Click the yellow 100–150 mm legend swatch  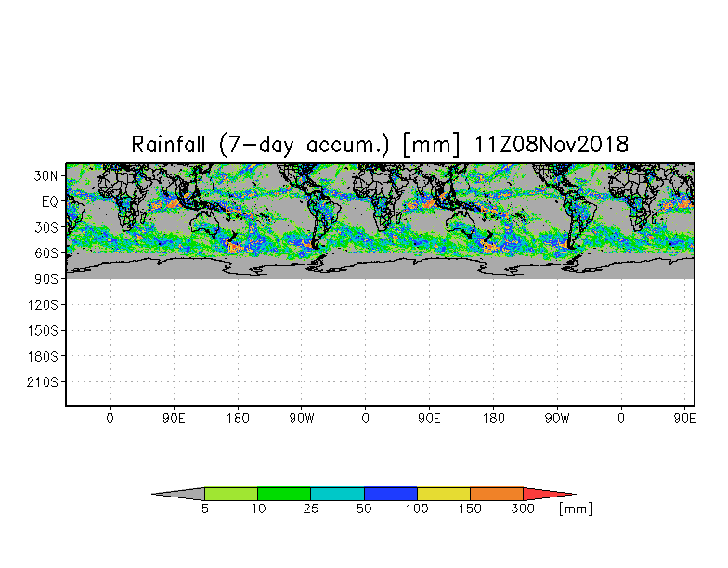tap(444, 494)
